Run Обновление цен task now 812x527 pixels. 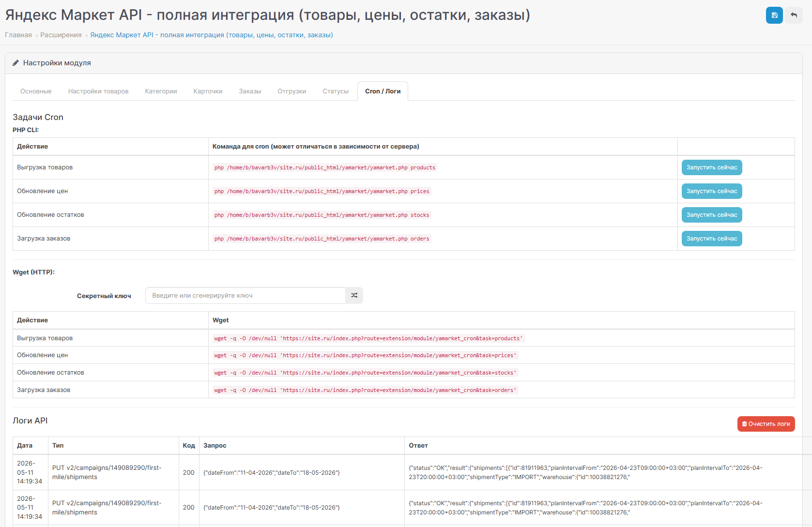[712, 191]
